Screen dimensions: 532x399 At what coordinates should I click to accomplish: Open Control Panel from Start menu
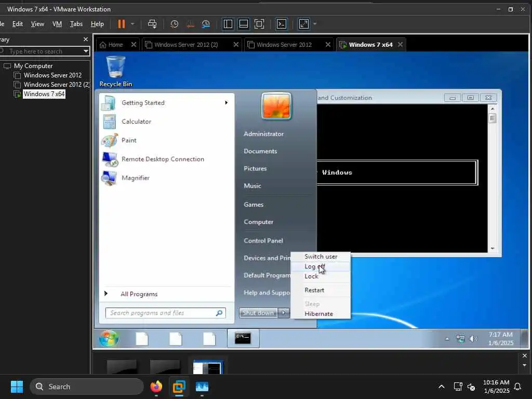[263, 241]
